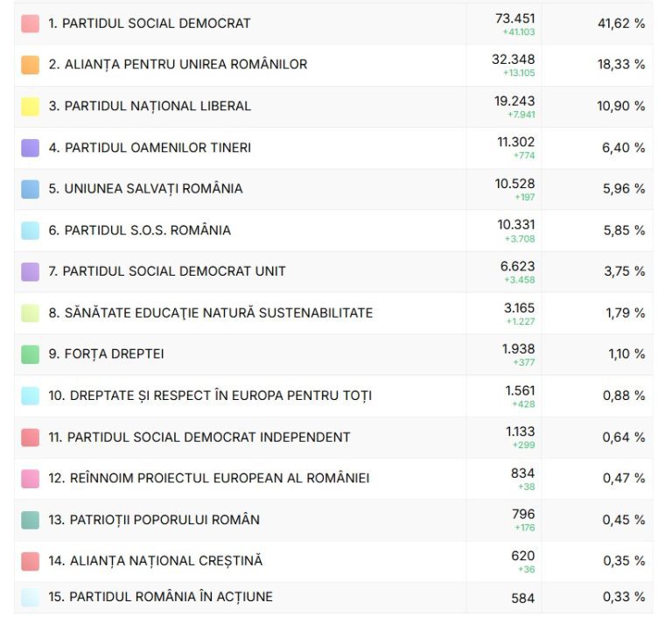The image size is (672, 638).
Task: Click the 6,40 % percentage cell
Action: click(x=623, y=148)
